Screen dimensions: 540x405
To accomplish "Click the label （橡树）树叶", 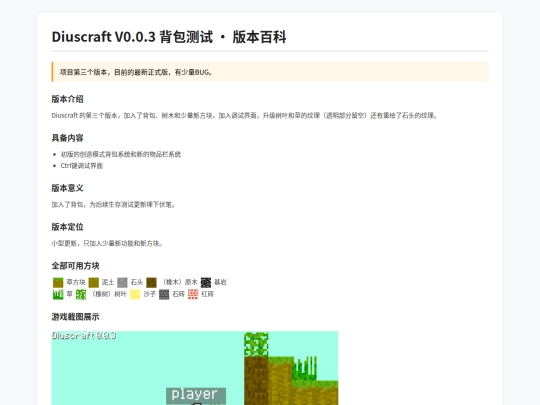I will click(108, 294).
